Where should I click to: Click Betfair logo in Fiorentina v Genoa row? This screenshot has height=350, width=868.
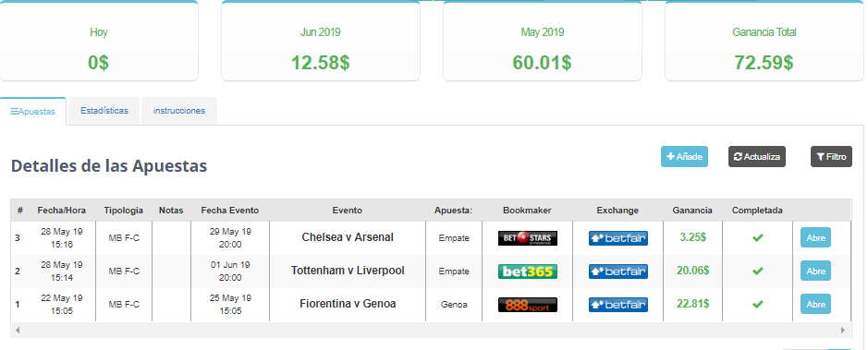click(617, 305)
